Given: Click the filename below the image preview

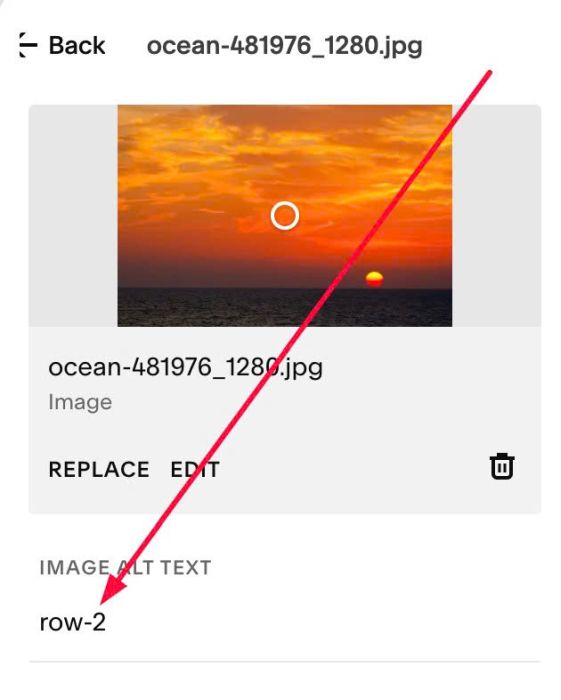Looking at the screenshot, I should coord(185,368).
